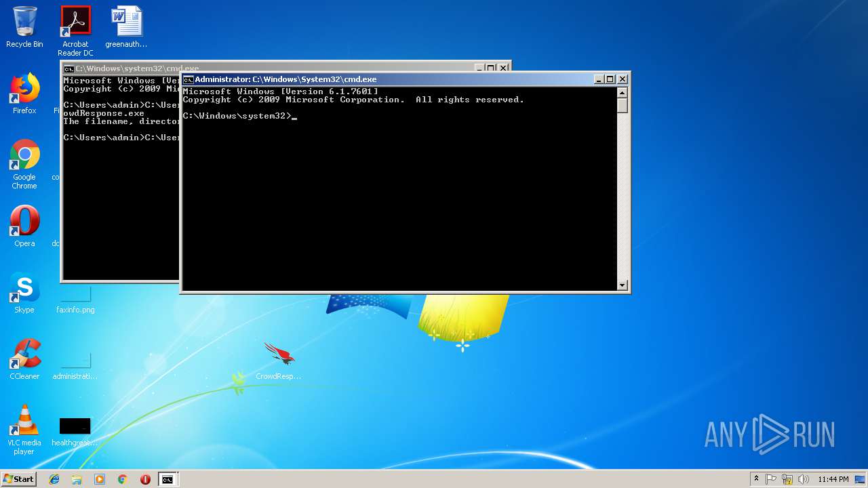Click the Start button
Screen dimensions: 868x488
coord(19,479)
